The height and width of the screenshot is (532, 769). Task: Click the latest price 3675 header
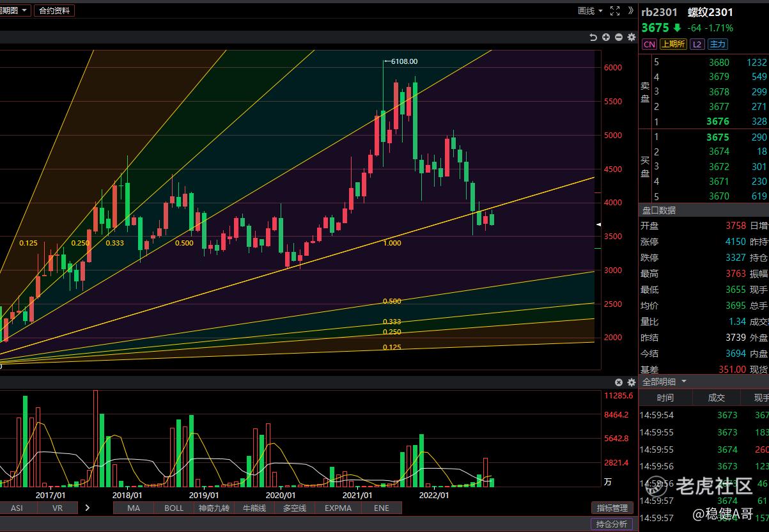(x=655, y=28)
